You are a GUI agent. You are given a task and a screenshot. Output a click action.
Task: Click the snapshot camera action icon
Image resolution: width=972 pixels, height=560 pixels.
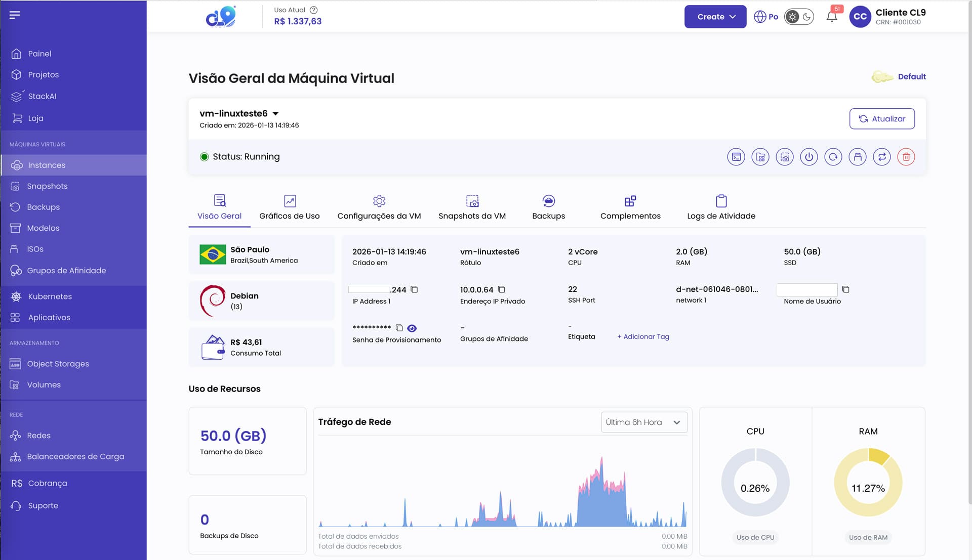(x=785, y=157)
